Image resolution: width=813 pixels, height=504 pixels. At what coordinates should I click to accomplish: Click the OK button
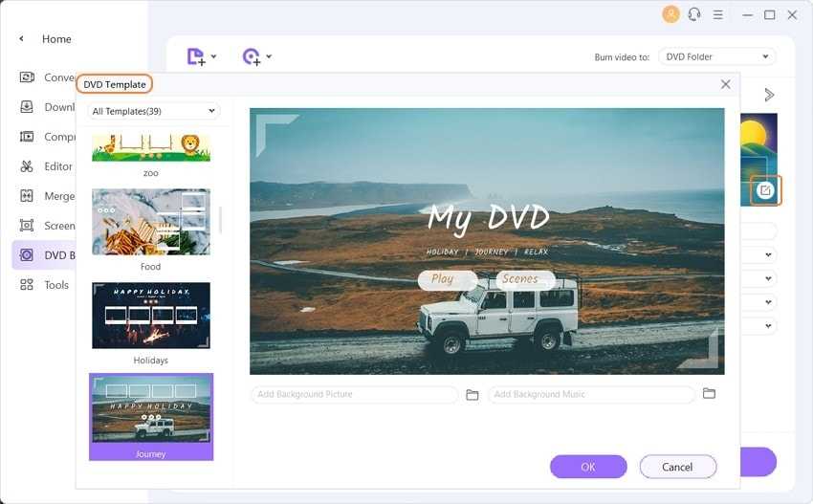click(x=588, y=467)
